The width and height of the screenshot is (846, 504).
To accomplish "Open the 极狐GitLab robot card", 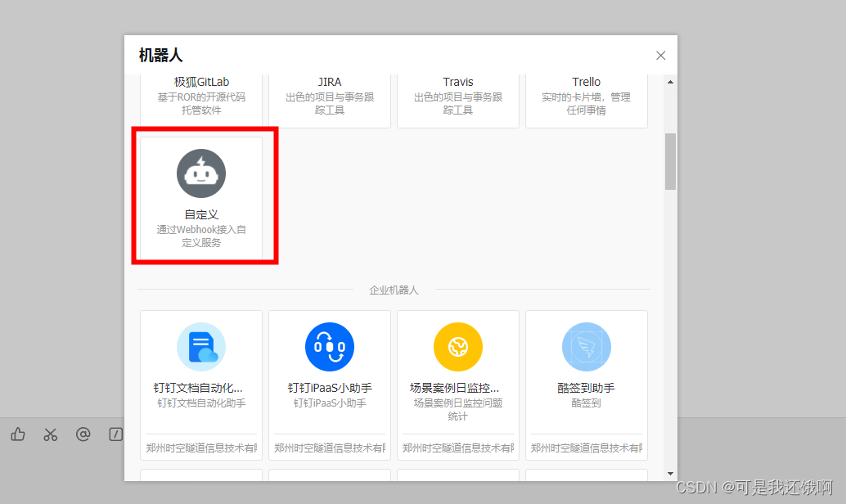I will (201, 101).
